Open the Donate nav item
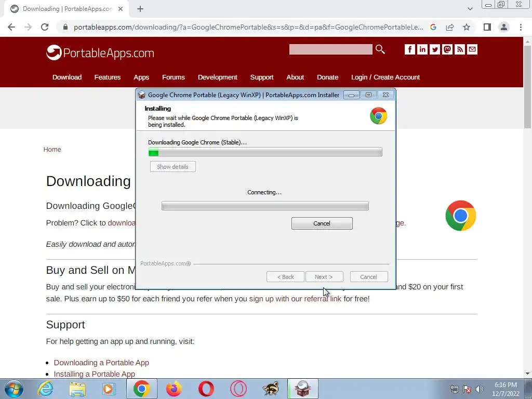 pyautogui.click(x=327, y=77)
